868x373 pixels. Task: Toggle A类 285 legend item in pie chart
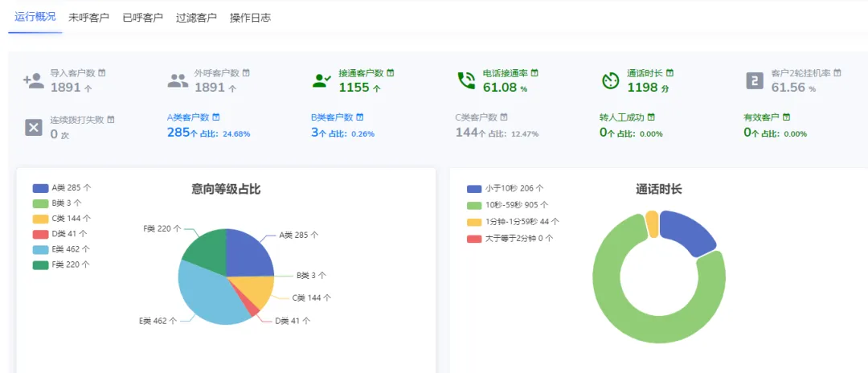click(61, 187)
